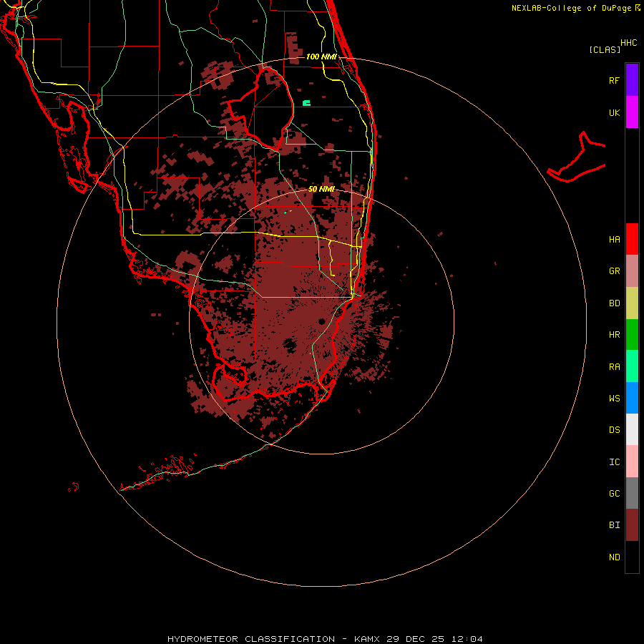Screen dimensions: 644x644
Task: Click the [CLAS] units label
Action: click(605, 49)
